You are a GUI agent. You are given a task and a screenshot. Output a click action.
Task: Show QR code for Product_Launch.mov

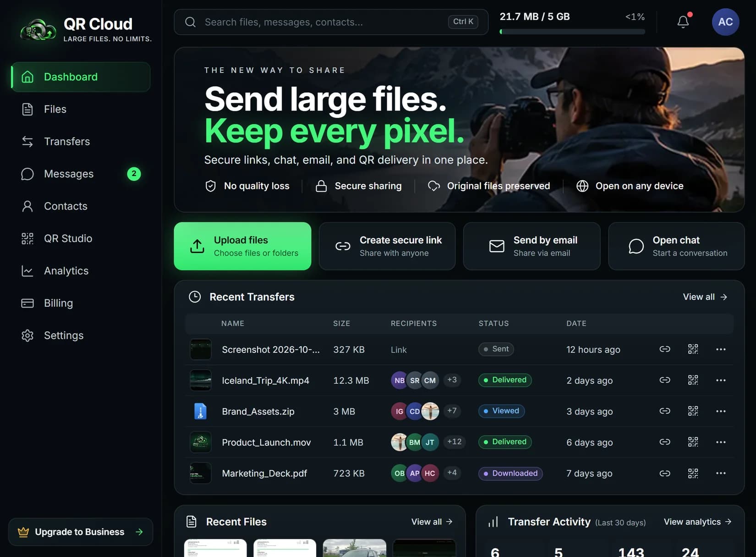click(693, 442)
